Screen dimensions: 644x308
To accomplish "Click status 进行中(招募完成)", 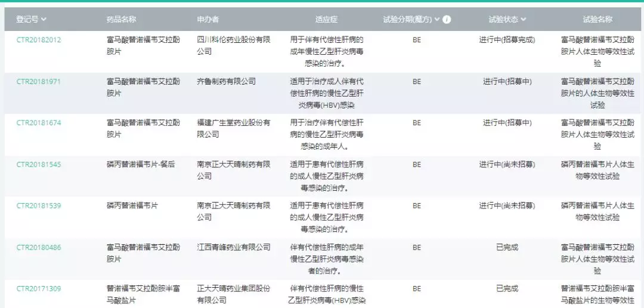I will coord(507,40).
